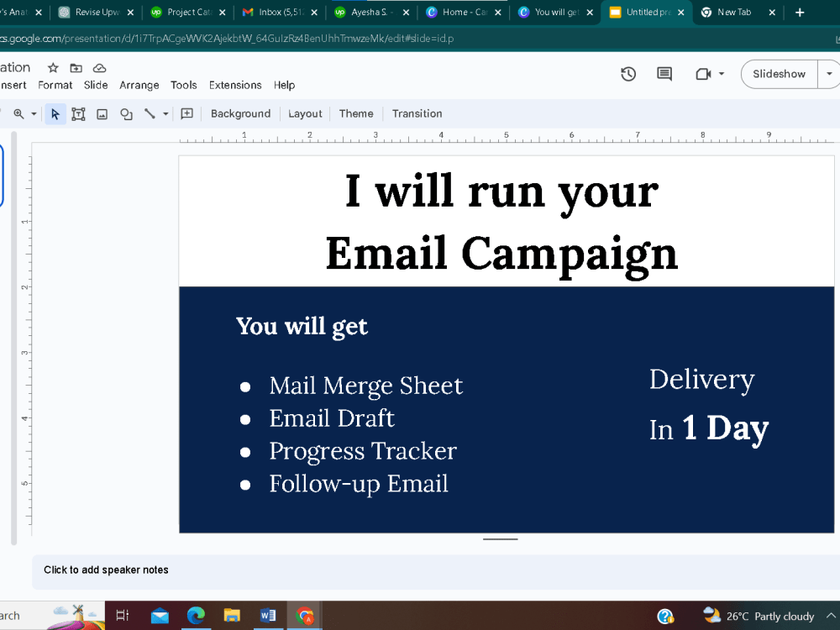This screenshot has width=840, height=630.
Task: Activate the zoom tool
Action: click(18, 113)
